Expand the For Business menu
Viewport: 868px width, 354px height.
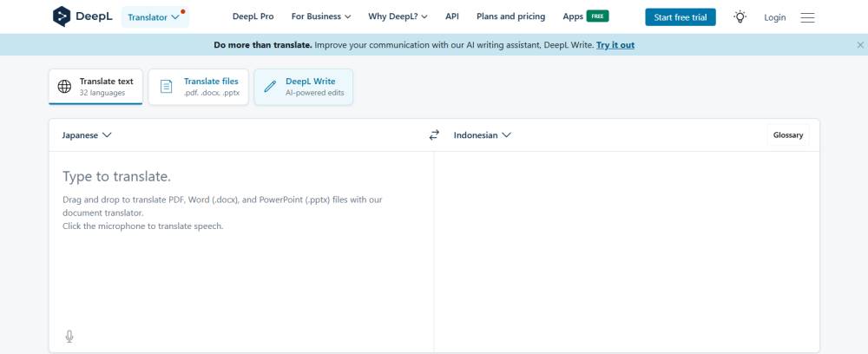321,16
